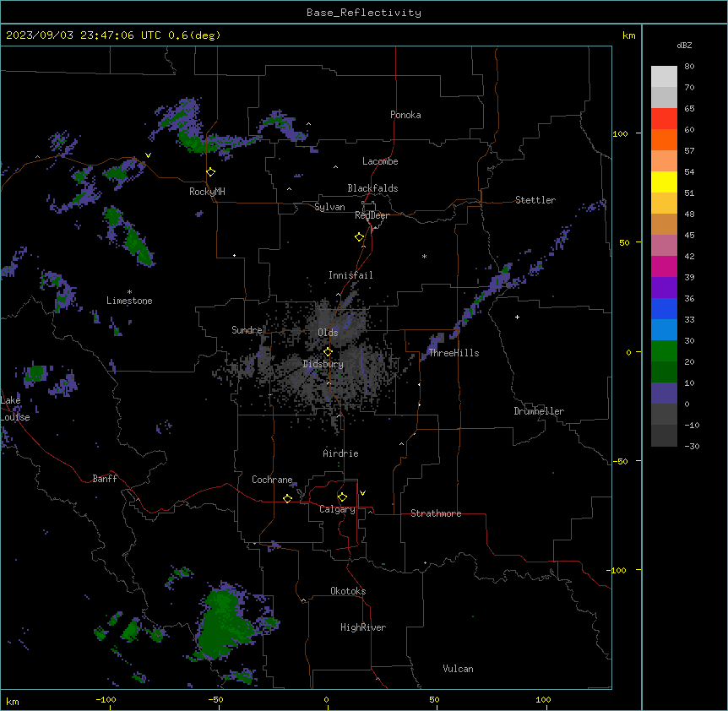The image size is (728, 711).
Task: Click the blue 36 dBZ legend swatch
Action: click(664, 308)
